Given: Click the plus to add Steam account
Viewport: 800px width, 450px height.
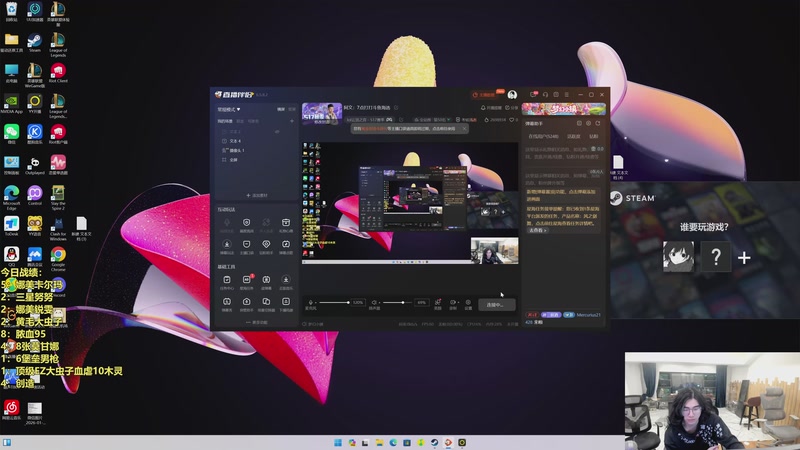Looking at the screenshot, I should [x=744, y=258].
